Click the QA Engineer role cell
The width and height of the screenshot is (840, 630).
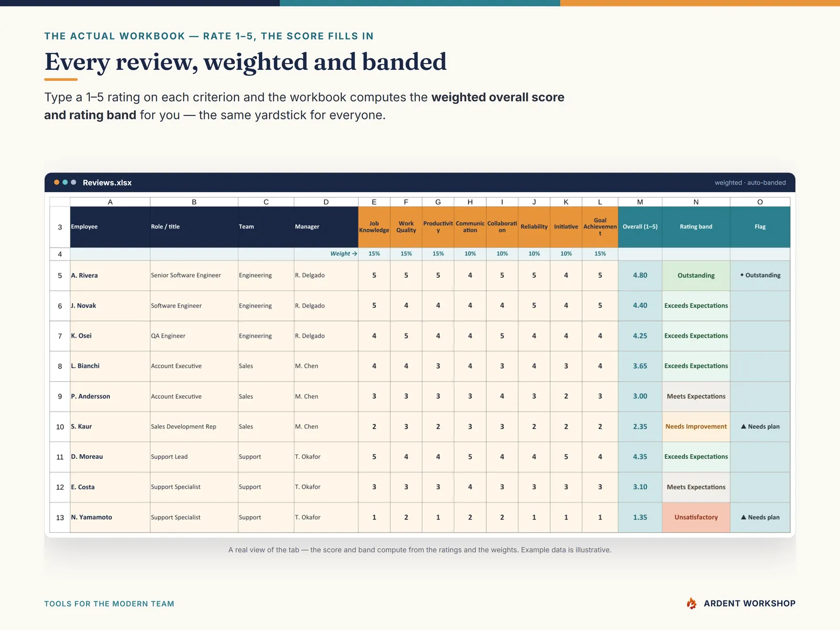(x=194, y=336)
